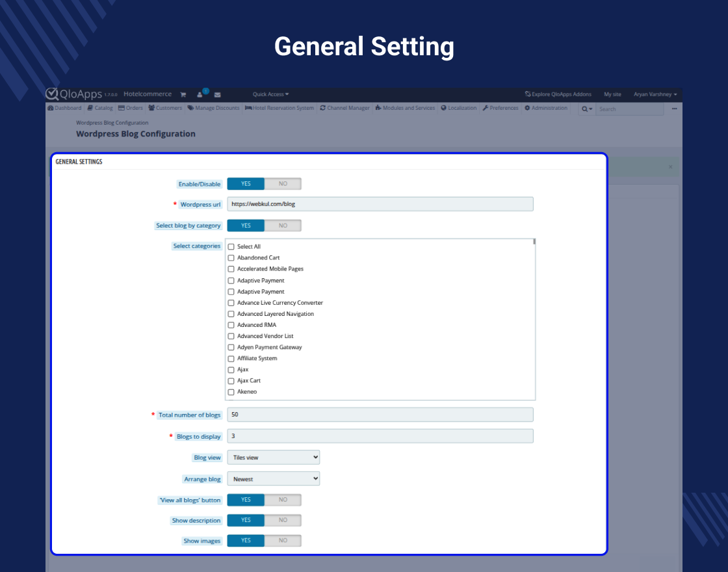Click the QloApps logo
This screenshot has height=572, width=728.
(74, 94)
